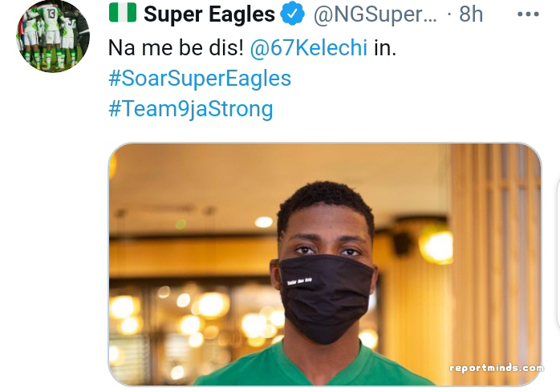
Task: Click the black face mask in photo
Action: (326, 297)
